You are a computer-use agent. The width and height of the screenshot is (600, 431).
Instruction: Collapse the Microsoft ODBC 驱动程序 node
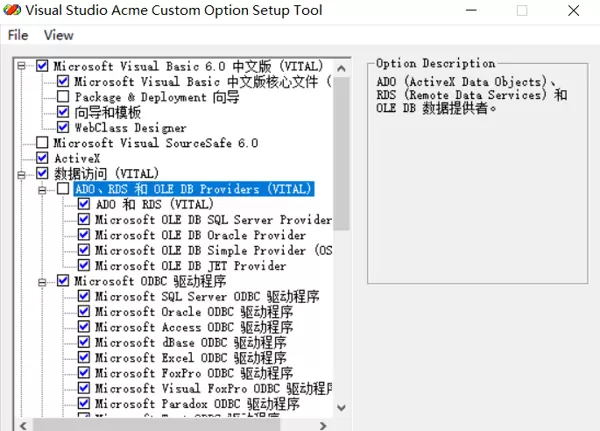coord(43,282)
